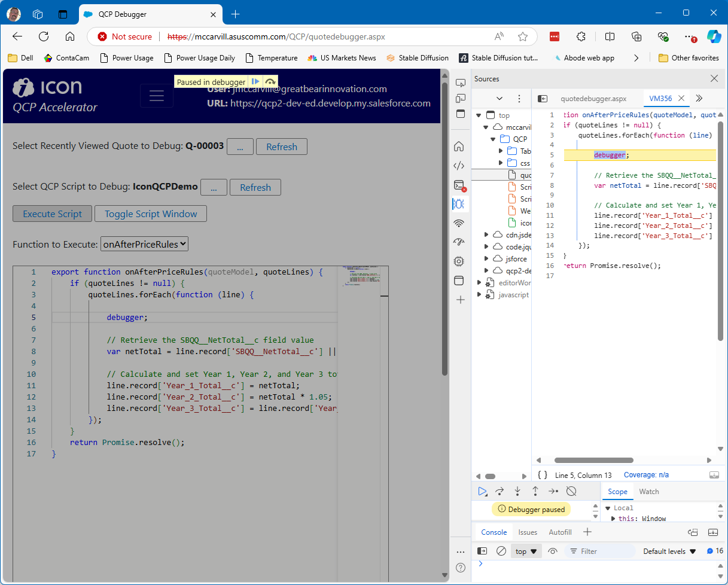Screen dimensions: 728x585
Task: Click Refresh button beside quote Q-00003
Action: click(281, 147)
